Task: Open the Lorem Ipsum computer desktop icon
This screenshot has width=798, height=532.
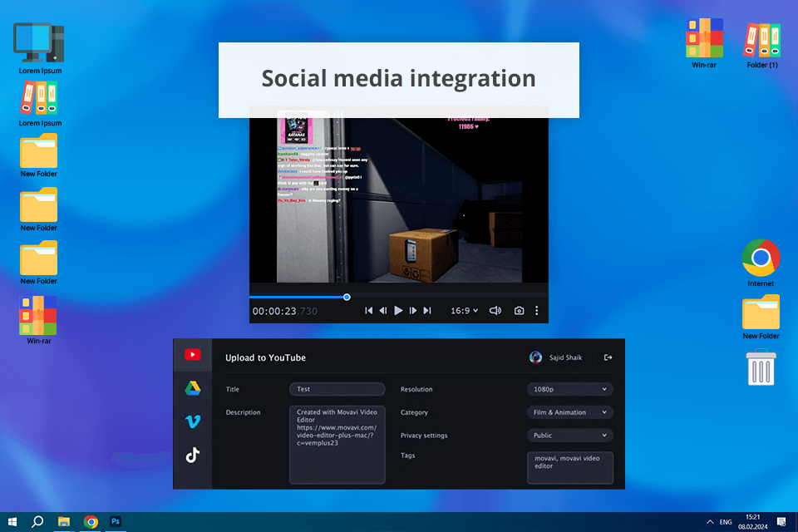Action: point(39,48)
